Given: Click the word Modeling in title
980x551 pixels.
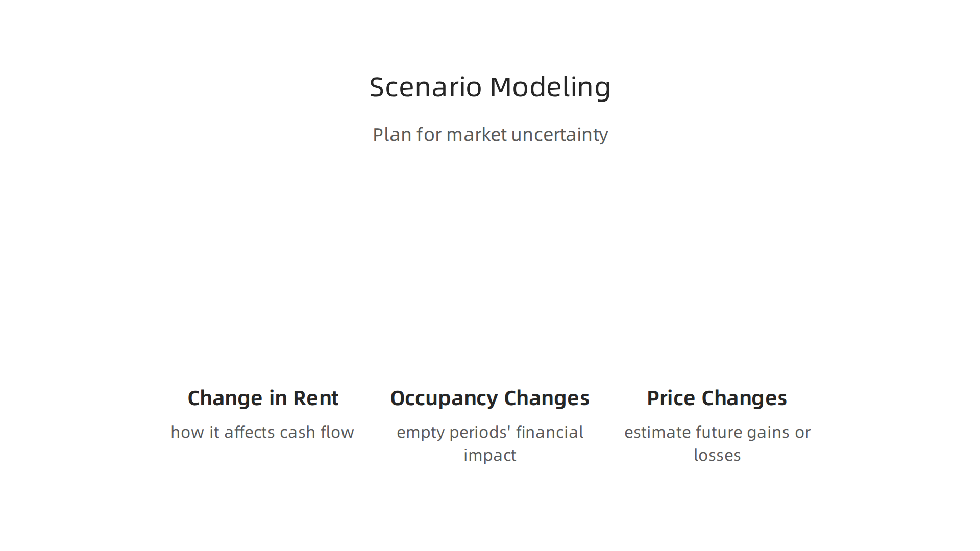Looking at the screenshot, I should (x=550, y=88).
